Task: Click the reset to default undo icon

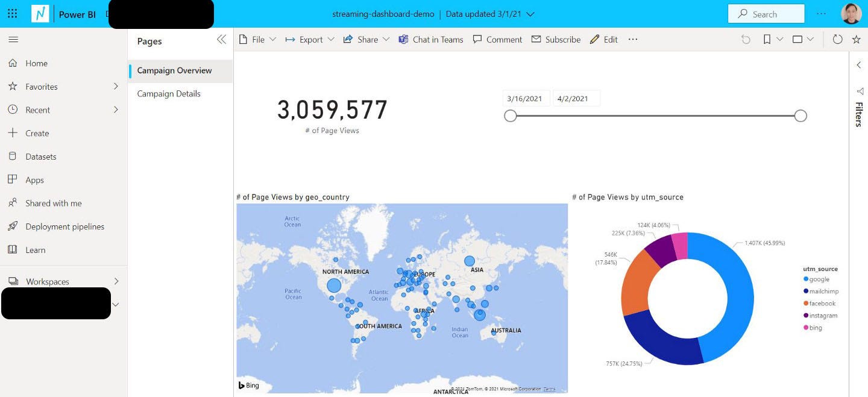Action: (x=746, y=39)
